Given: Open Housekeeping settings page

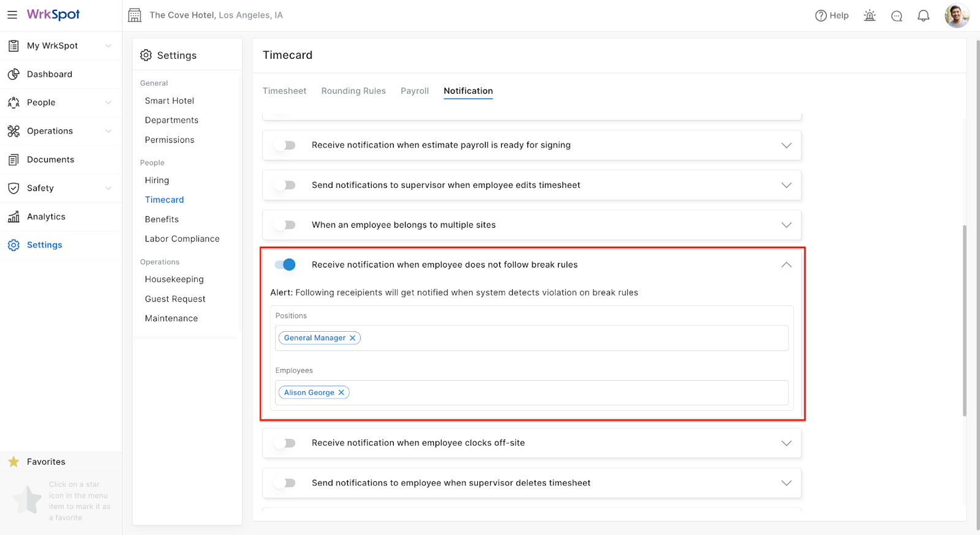Looking at the screenshot, I should (x=174, y=279).
